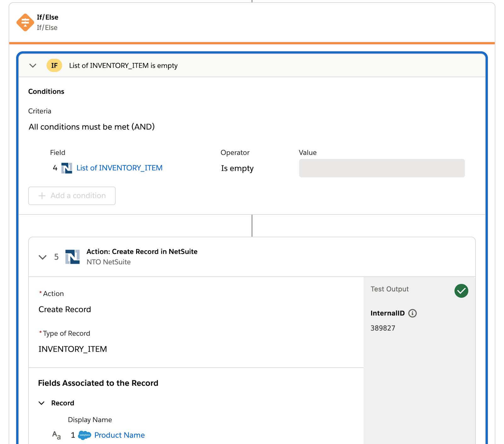This screenshot has width=504, height=444.
Task: Click the List of INVENTORY_ITEM is empty header text
Action: 123,66
